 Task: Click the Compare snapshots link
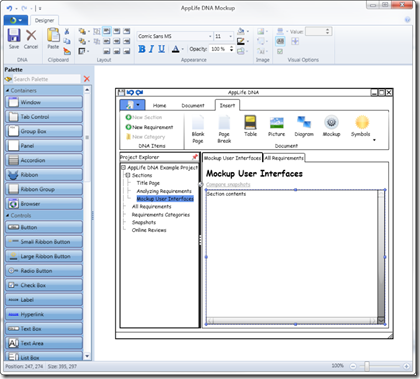[x=228, y=184]
